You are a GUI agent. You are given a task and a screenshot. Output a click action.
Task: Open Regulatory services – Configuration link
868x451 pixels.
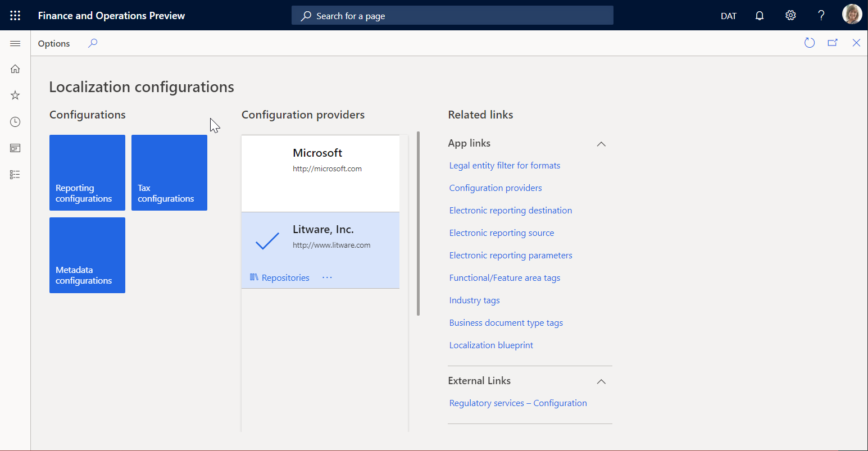518,403
